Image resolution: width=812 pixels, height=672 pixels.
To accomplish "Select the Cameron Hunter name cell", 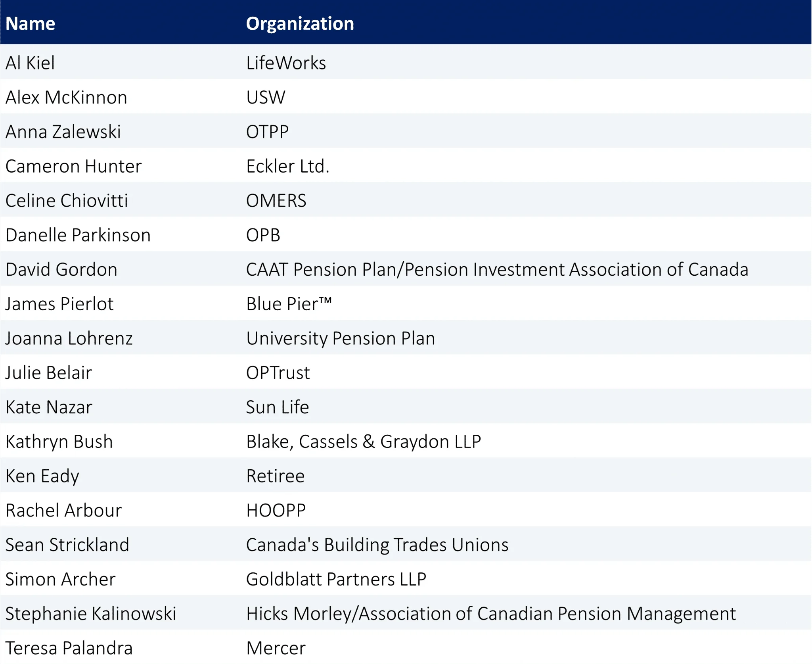I will click(x=73, y=166).
